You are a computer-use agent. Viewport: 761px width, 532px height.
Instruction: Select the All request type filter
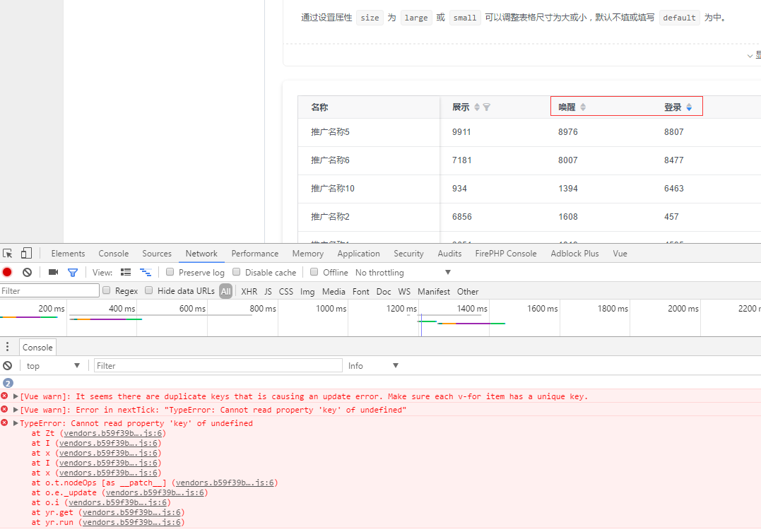[x=225, y=291]
